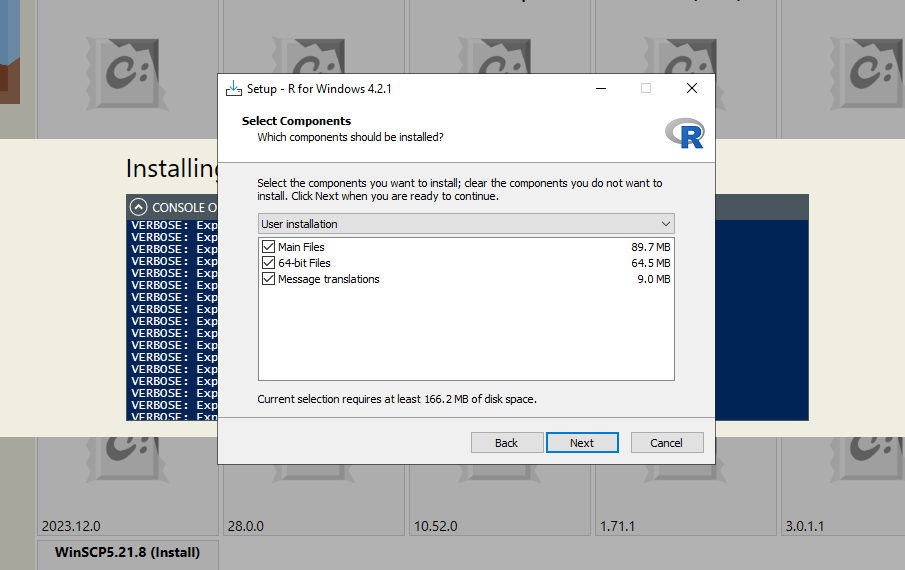Image resolution: width=905 pixels, height=570 pixels.
Task: Click the package tile labeled 2023.12.0
Action: point(128,486)
